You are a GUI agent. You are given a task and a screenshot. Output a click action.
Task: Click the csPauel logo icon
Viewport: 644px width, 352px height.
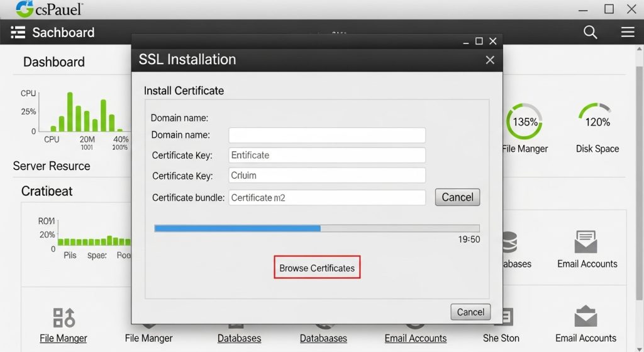pyautogui.click(x=25, y=9)
